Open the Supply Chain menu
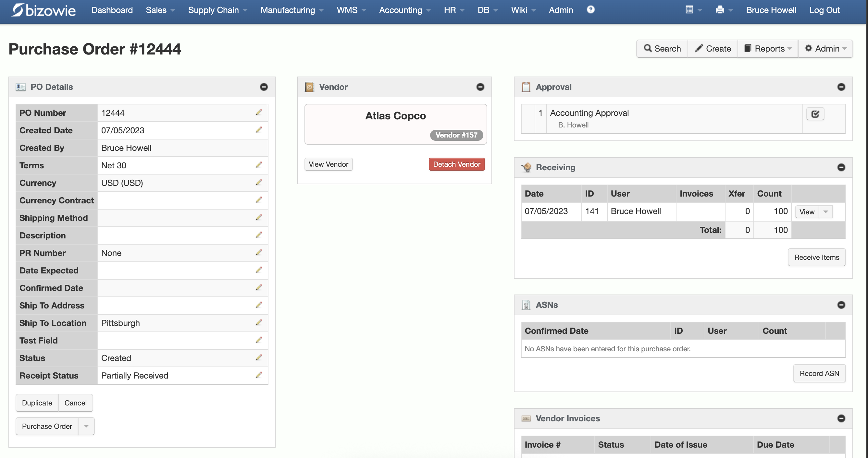 [217, 10]
